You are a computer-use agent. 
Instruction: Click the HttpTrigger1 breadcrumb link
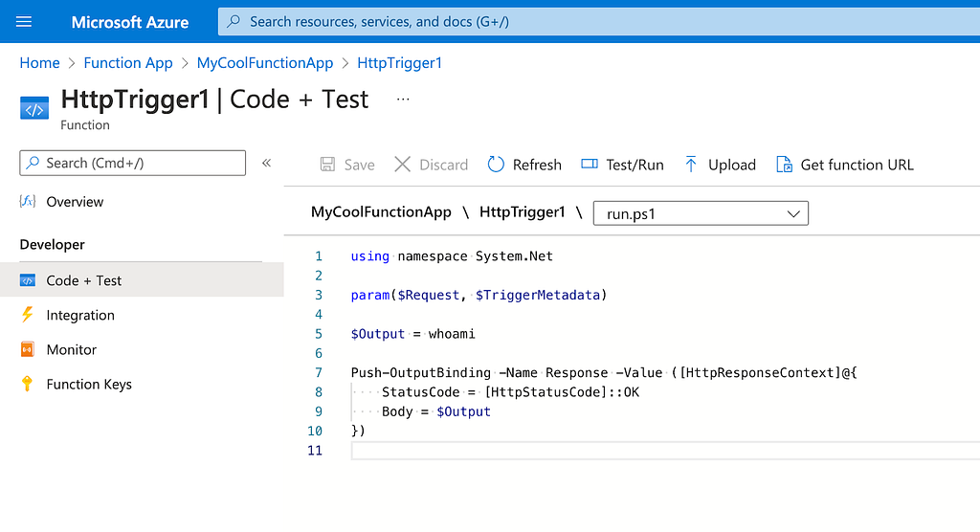399,63
